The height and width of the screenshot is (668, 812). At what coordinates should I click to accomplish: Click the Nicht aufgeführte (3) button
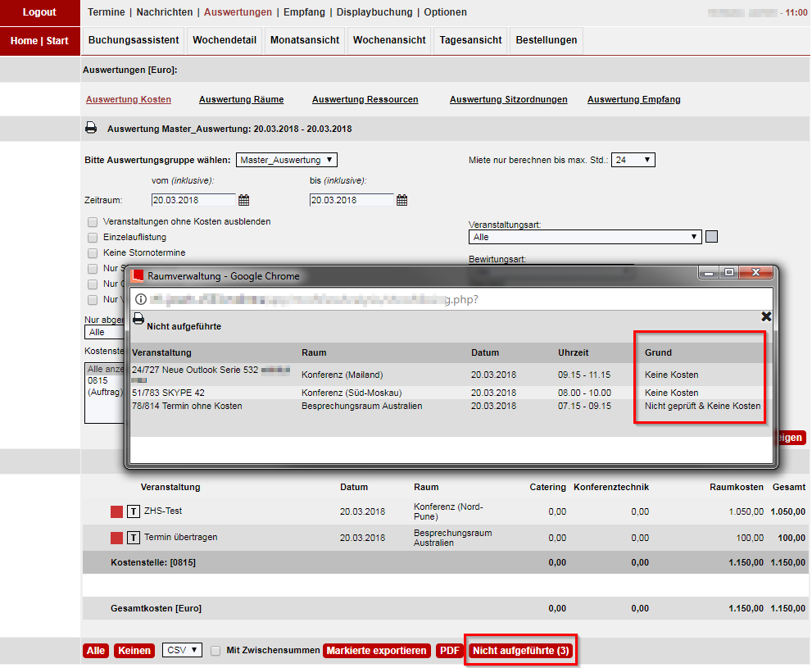[521, 651]
